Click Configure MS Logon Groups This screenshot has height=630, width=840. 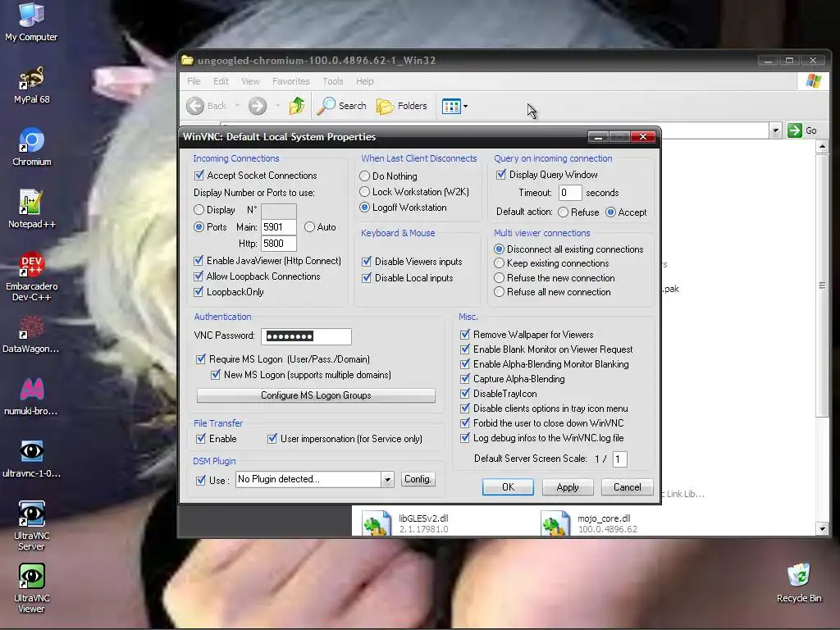[316, 395]
